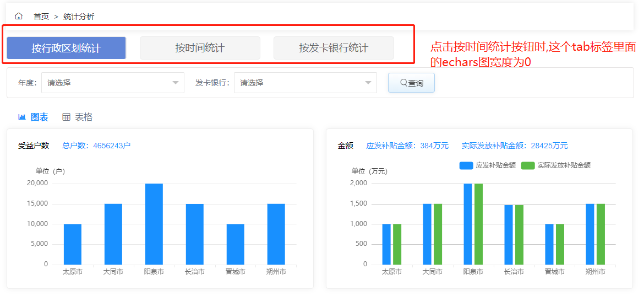Click blue 长治市 bar in 金额 chart
Viewport: 644px width, 301px height.
pos(509,235)
